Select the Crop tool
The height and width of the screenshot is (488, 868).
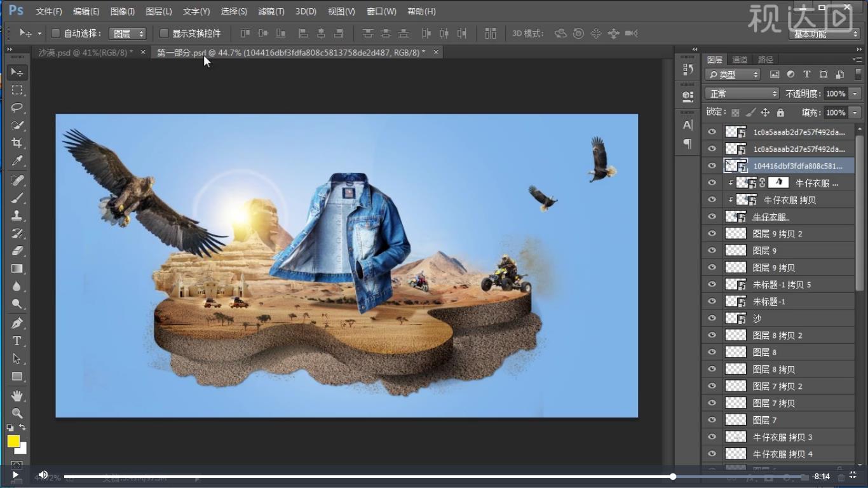pyautogui.click(x=17, y=143)
